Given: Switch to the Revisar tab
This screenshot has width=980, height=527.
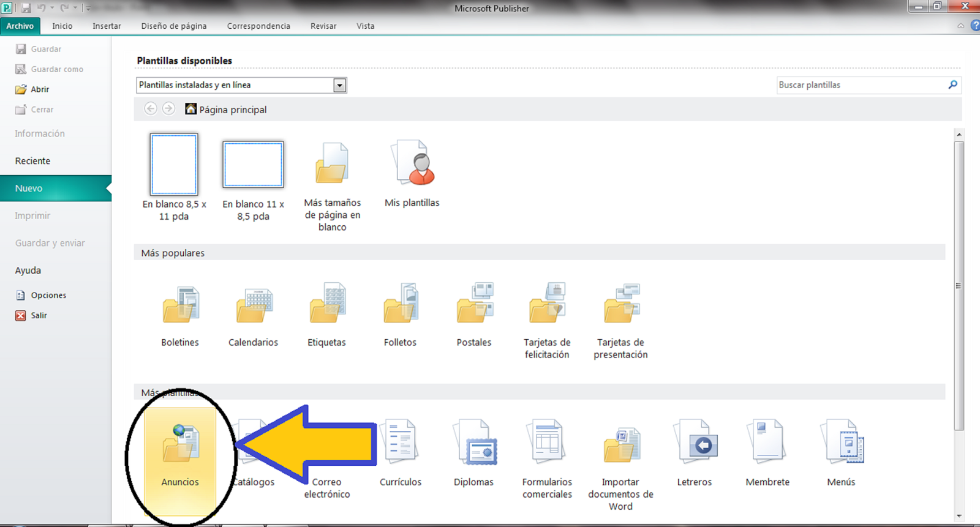Looking at the screenshot, I should (x=323, y=26).
